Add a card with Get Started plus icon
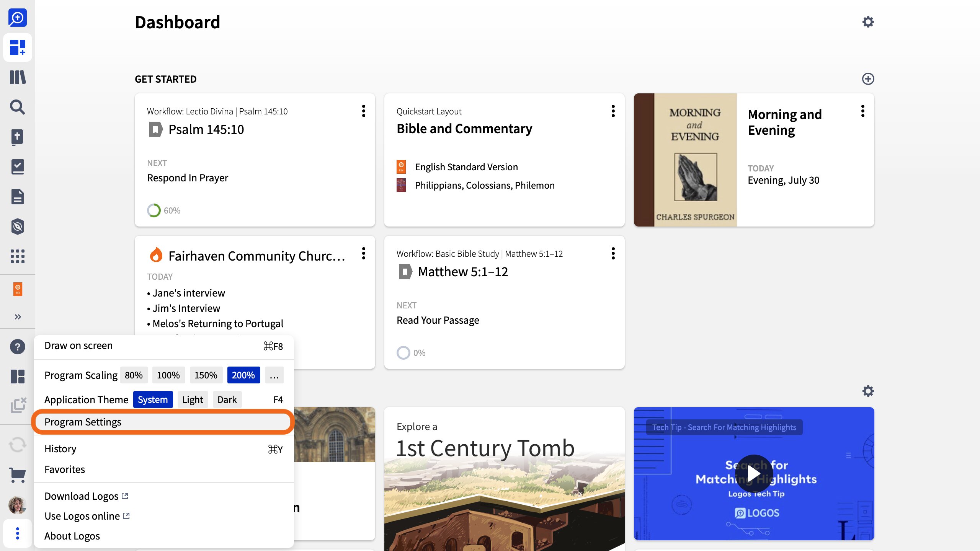 [868, 79]
